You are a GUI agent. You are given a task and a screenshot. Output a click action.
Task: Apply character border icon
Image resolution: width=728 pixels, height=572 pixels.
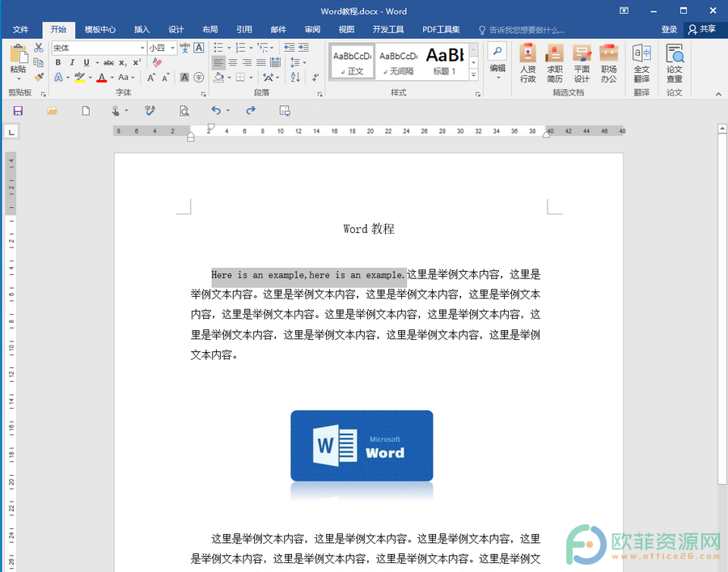(x=199, y=48)
